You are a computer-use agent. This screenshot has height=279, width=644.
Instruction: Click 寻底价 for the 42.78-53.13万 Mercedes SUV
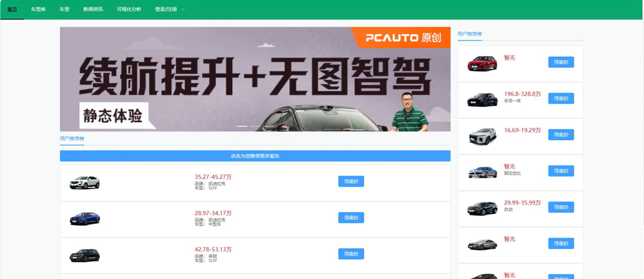click(351, 254)
